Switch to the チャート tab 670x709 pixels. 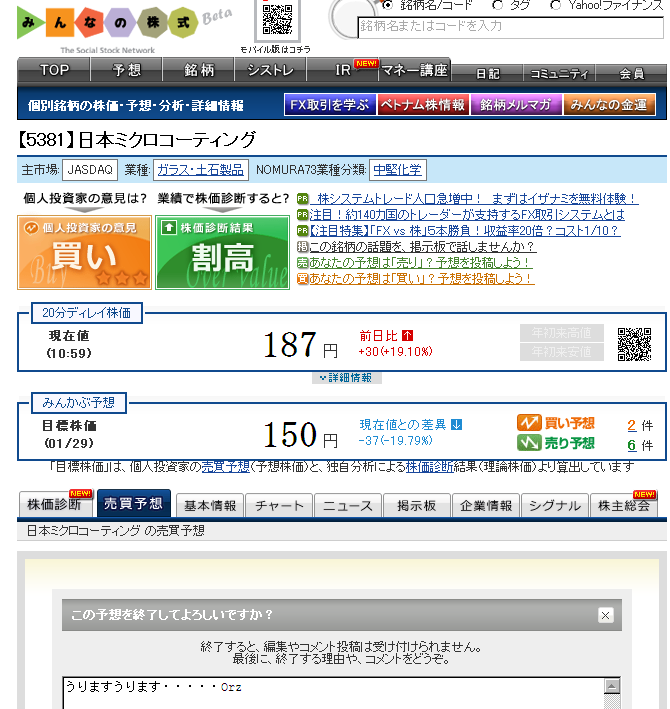279,506
